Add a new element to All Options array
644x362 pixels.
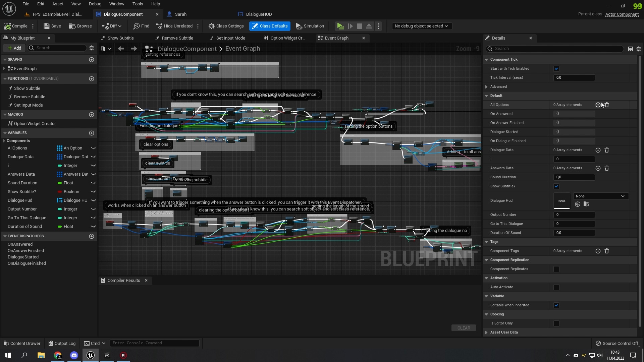[x=598, y=105]
